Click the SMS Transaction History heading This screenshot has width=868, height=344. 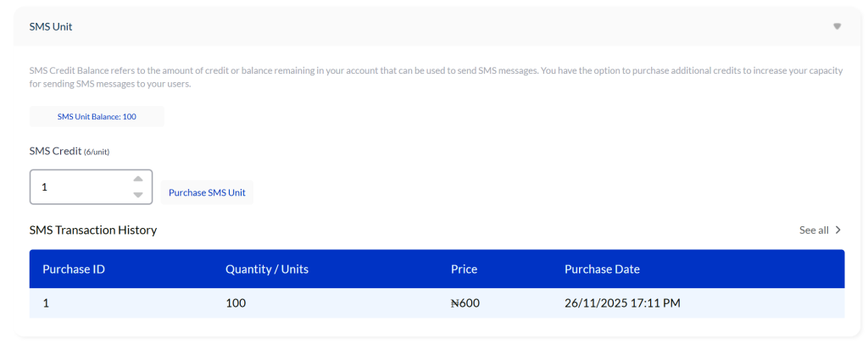(93, 230)
